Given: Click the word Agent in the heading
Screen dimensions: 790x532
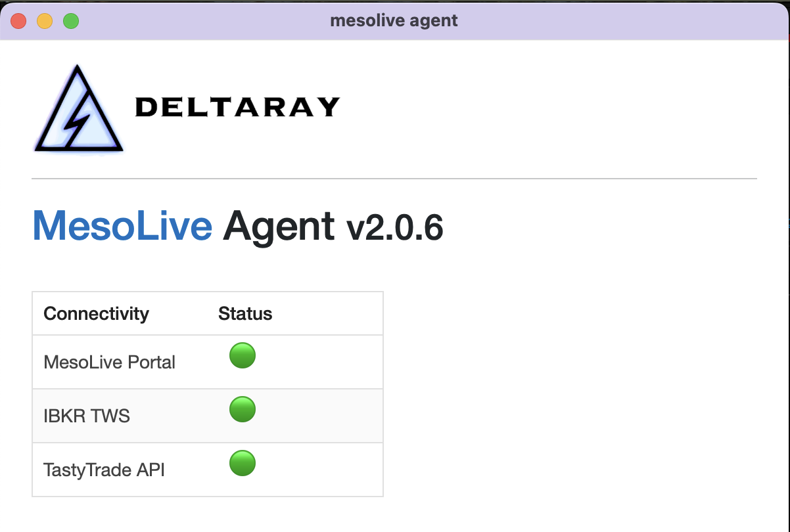Looking at the screenshot, I should [279, 226].
